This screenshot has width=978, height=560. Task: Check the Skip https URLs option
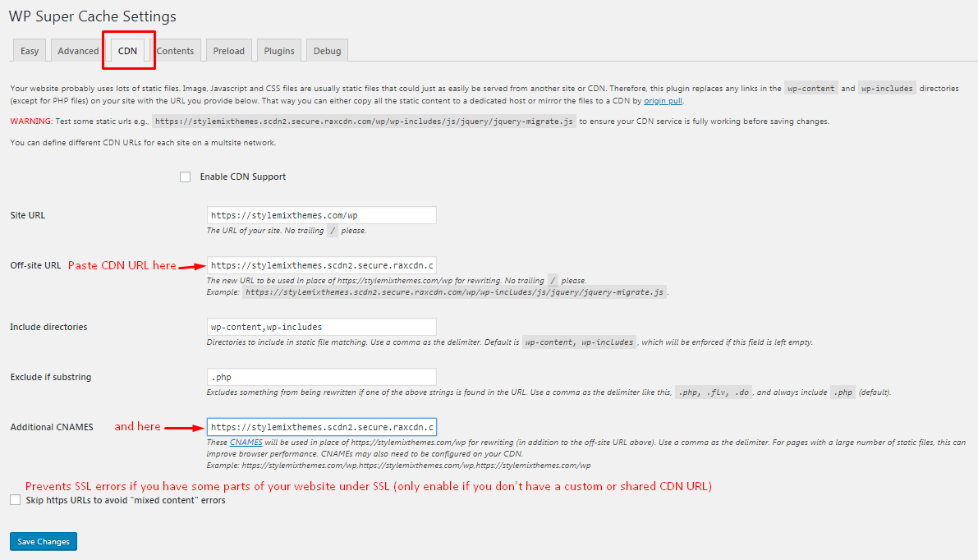[x=14, y=499]
